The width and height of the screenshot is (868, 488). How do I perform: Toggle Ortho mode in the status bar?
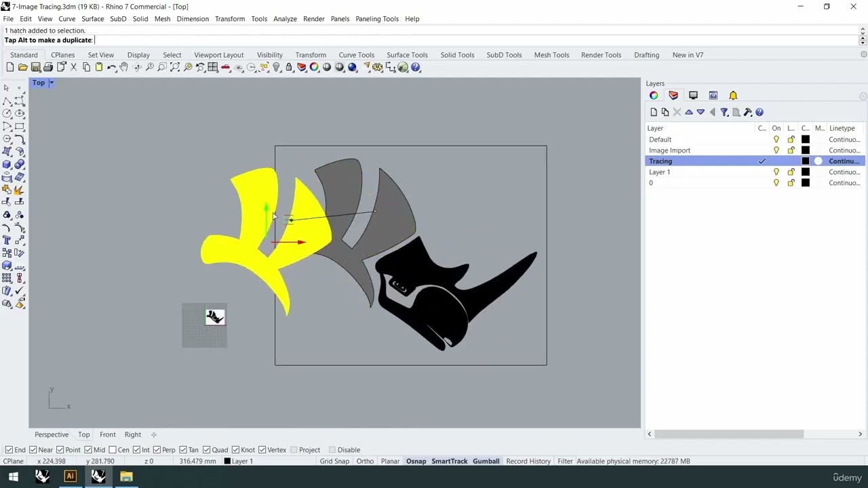(x=365, y=462)
